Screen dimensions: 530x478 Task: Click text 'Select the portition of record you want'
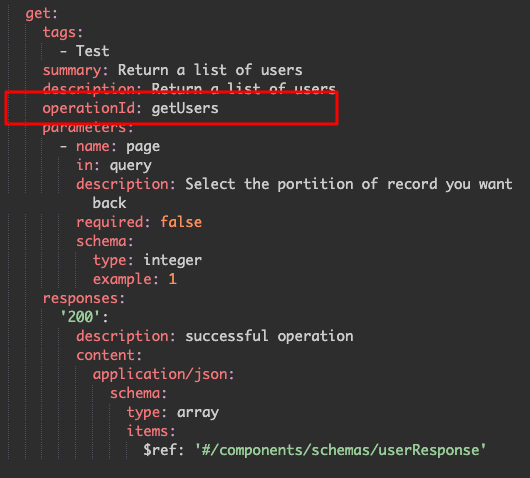(x=349, y=185)
